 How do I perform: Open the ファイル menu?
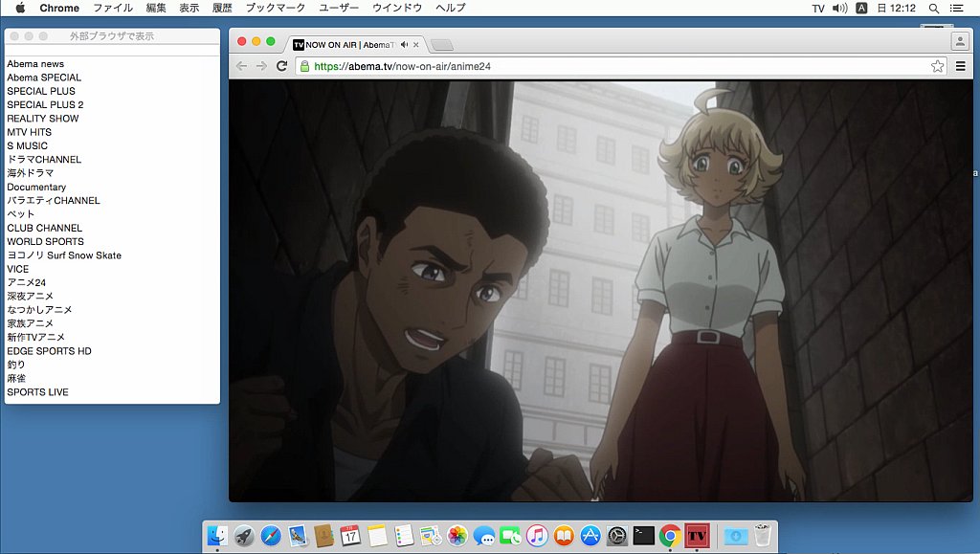[113, 8]
